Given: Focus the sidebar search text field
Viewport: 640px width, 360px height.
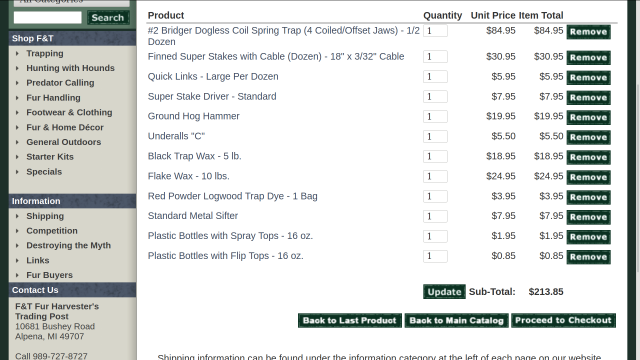Looking at the screenshot, I should point(48,18).
